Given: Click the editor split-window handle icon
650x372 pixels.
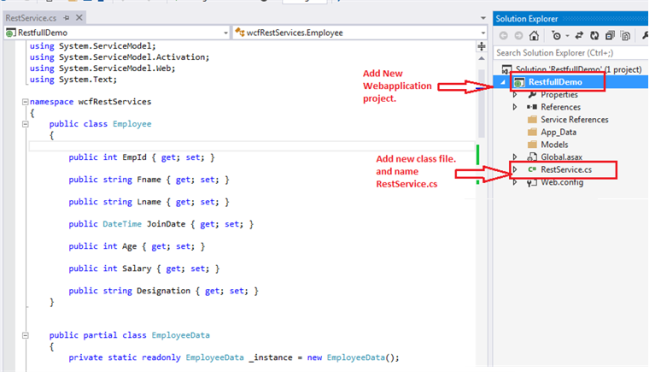Looking at the screenshot, I should [x=481, y=46].
